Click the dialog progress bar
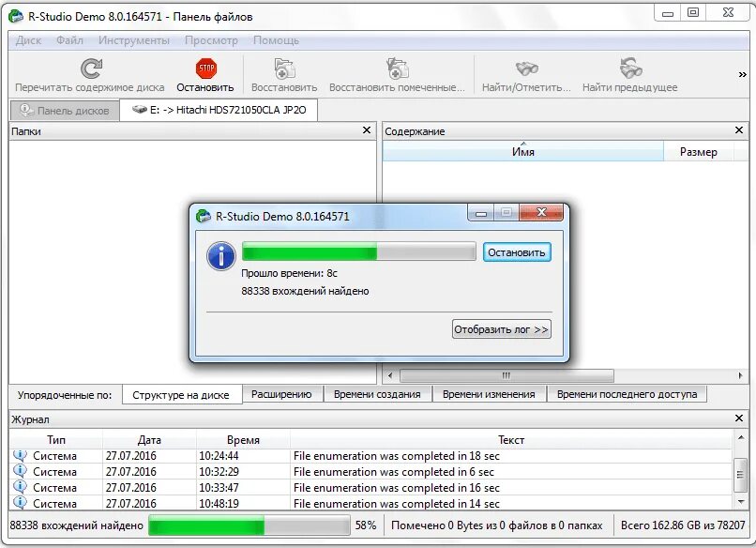The height and width of the screenshot is (548, 756). [x=358, y=251]
